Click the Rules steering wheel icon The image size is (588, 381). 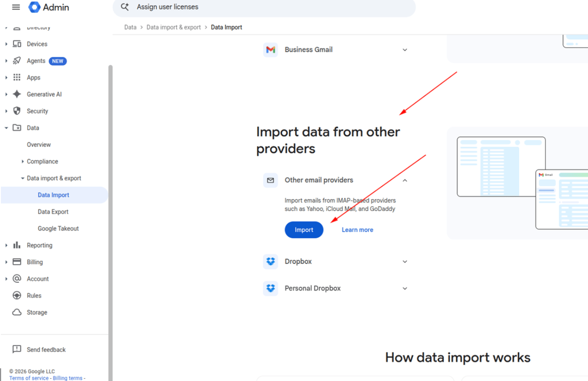tap(17, 295)
